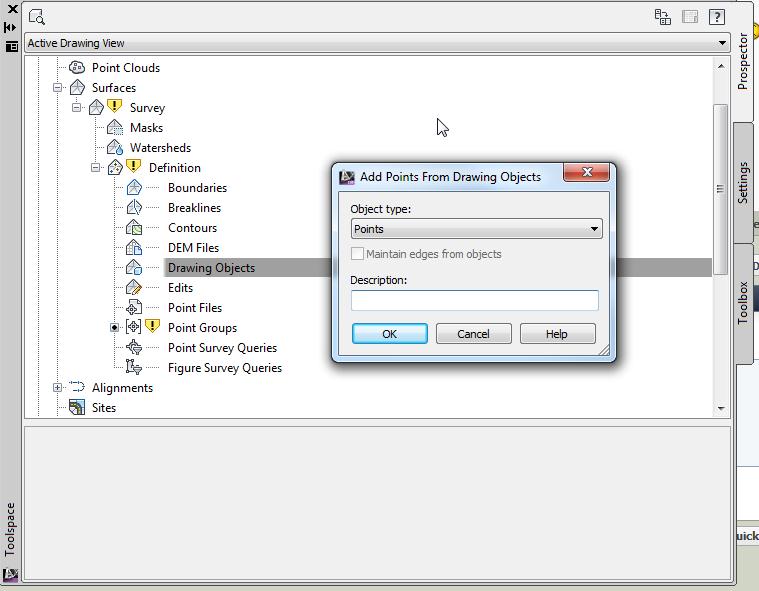Select the Sites tree item

[x=104, y=408]
